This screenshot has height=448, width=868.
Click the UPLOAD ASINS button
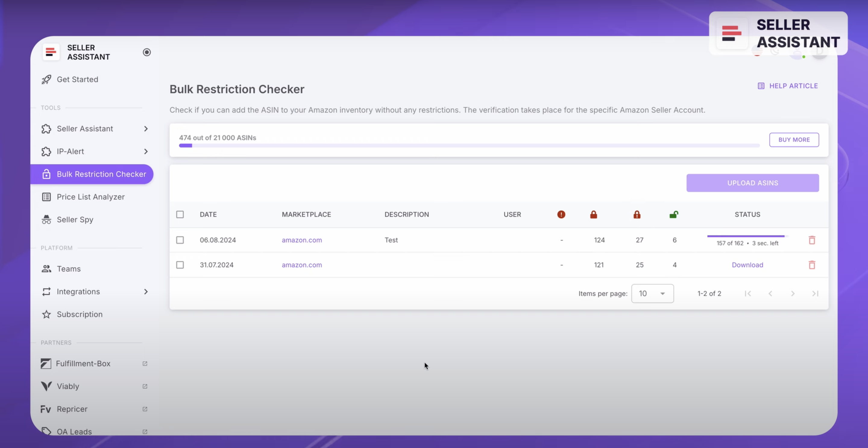coord(753,183)
